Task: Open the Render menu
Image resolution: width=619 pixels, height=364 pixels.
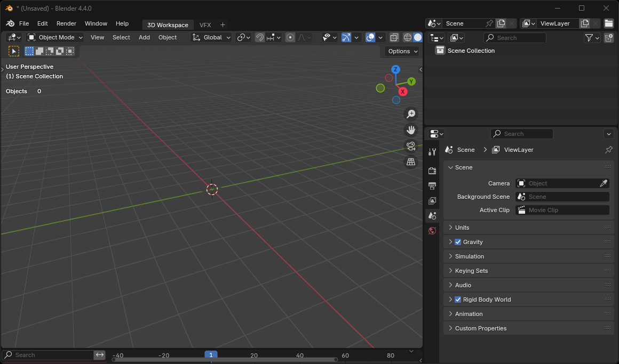Action: [66, 23]
